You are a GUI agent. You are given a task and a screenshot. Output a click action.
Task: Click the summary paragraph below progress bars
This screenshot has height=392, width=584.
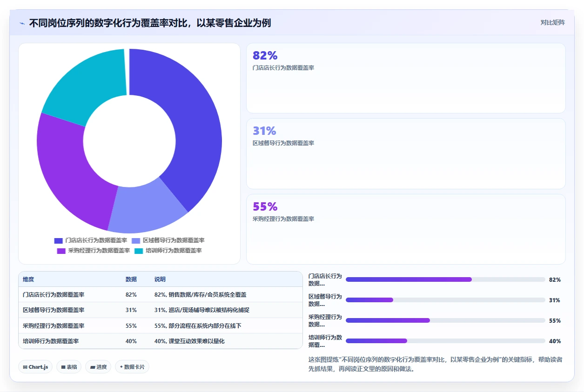click(436, 364)
